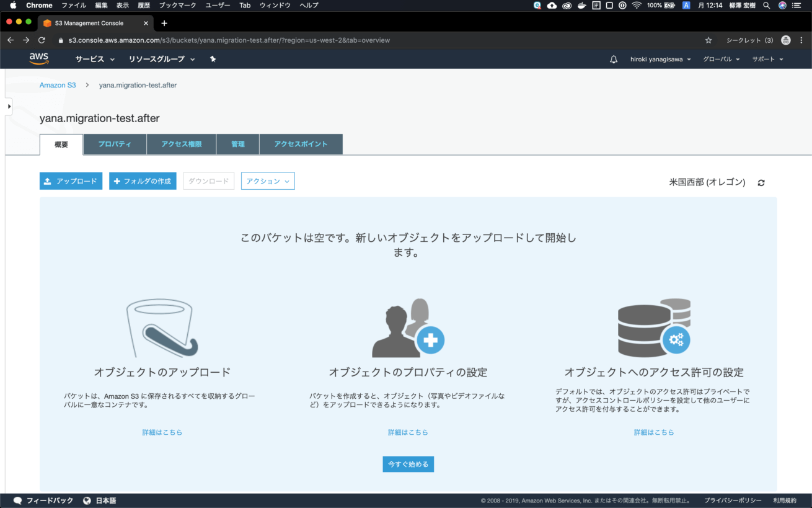Viewport: 812px width, 508px height.
Task: Click the globe icon next to 日本語
Action: [87, 501]
